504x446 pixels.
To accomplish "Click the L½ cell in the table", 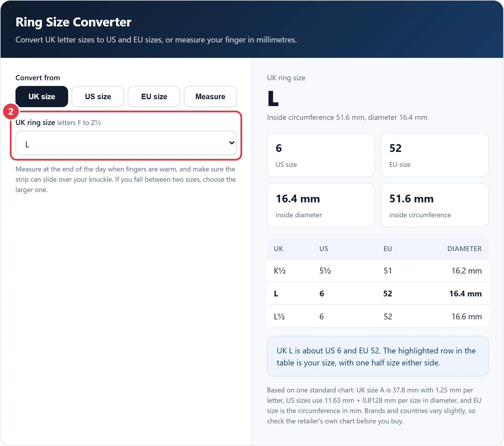I will [x=279, y=316].
